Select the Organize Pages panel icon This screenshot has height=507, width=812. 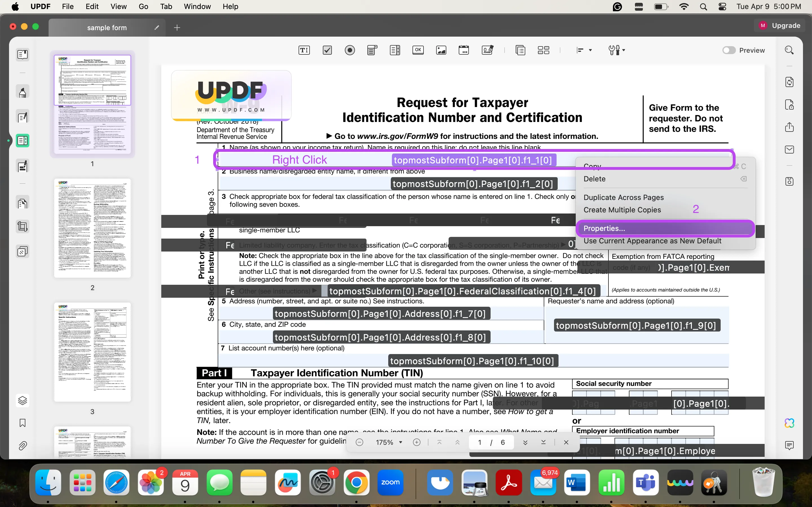coord(23,203)
